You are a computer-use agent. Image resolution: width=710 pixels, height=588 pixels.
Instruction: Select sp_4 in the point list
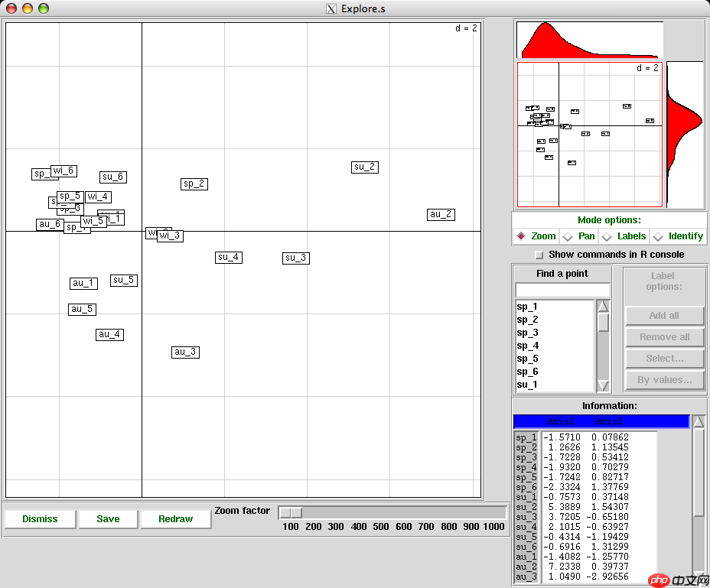coord(554,346)
